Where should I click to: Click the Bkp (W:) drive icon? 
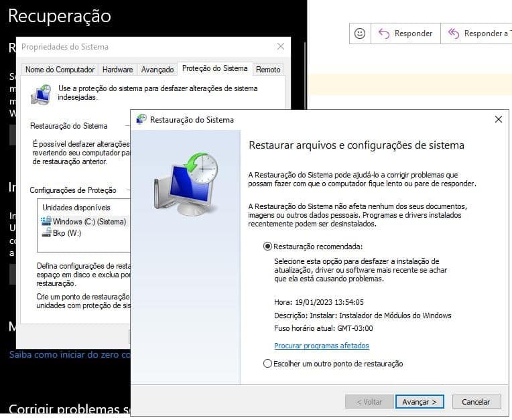pos(46,232)
